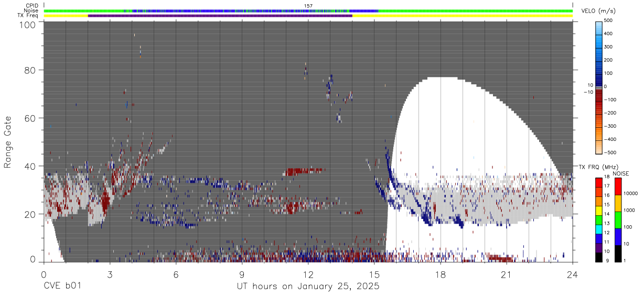644x297 pixels.
Task: Click the 24 tick on UT hours axis
Action: pyautogui.click(x=573, y=274)
